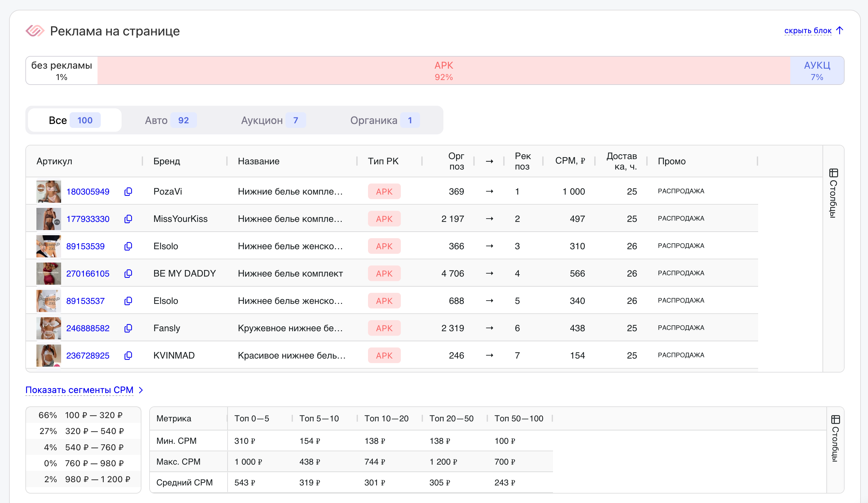Switch to the Аукцион tab
The image size is (868, 503).
(273, 120)
